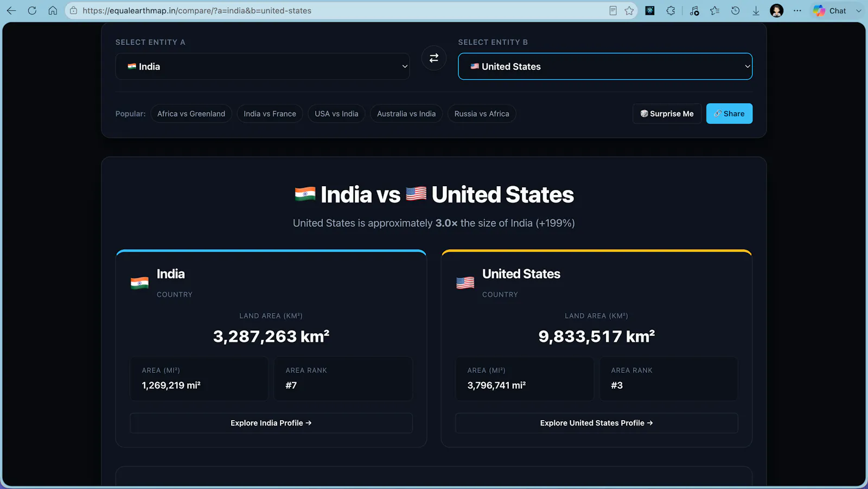The width and height of the screenshot is (868, 489).
Task: Open Copilot Chat
Action: click(830, 11)
